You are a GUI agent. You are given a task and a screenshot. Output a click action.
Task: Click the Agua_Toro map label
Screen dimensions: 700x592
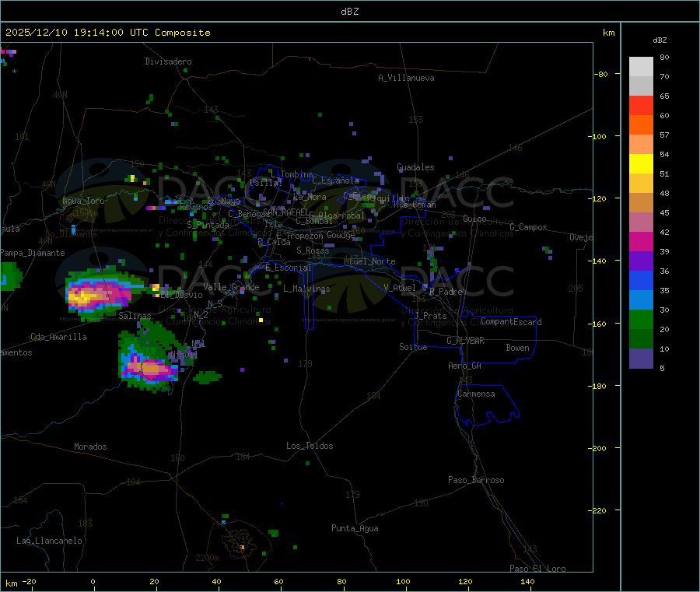[83, 201]
